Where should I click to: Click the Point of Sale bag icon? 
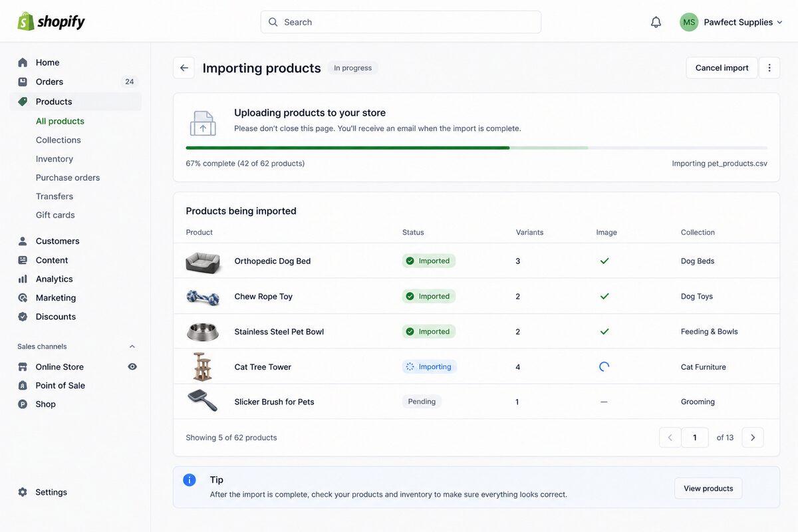coord(23,385)
